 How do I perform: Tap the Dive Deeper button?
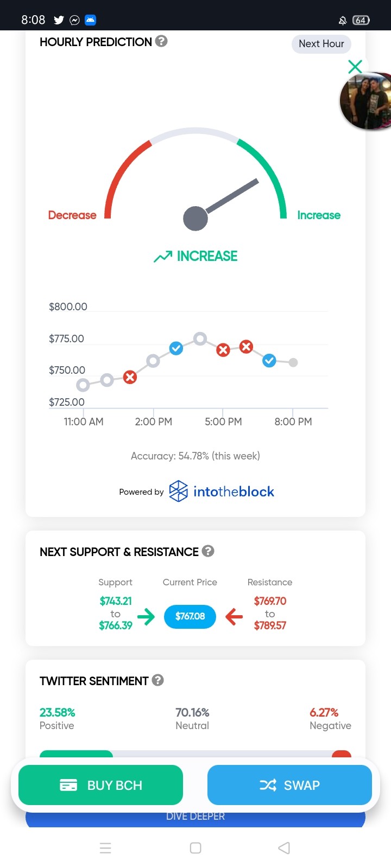(195, 817)
